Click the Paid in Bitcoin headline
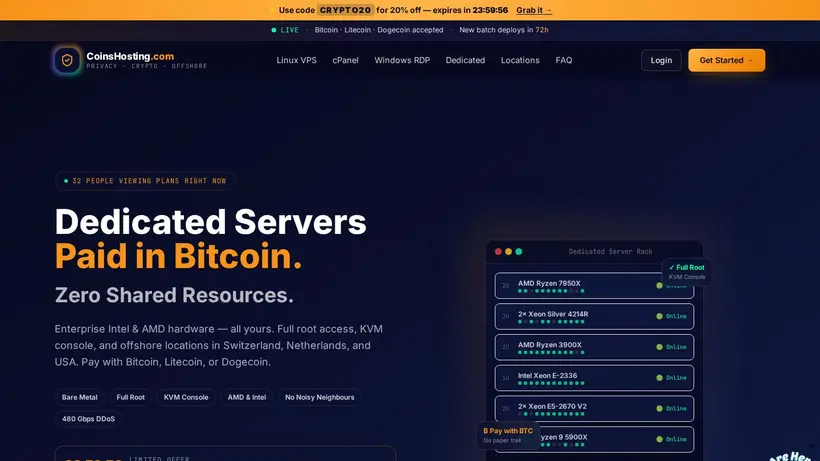This screenshot has height=461, width=820. (178, 256)
